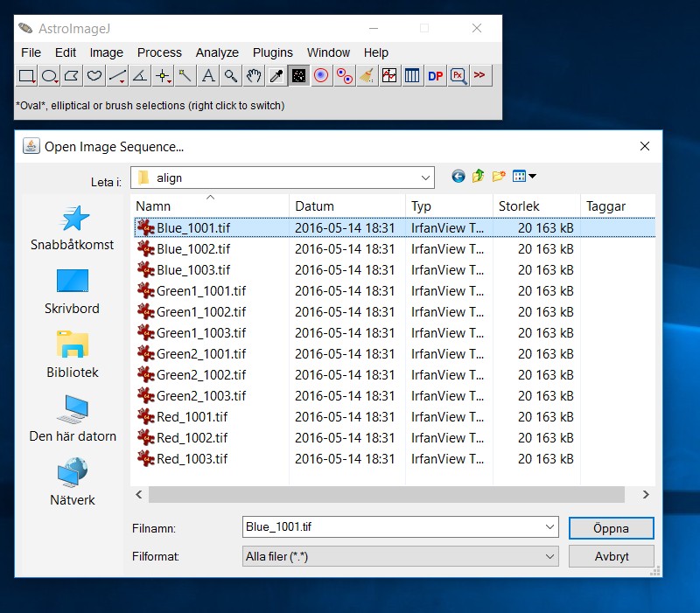The image size is (700, 613).
Task: Click the Taggar column header
Action: click(x=618, y=205)
